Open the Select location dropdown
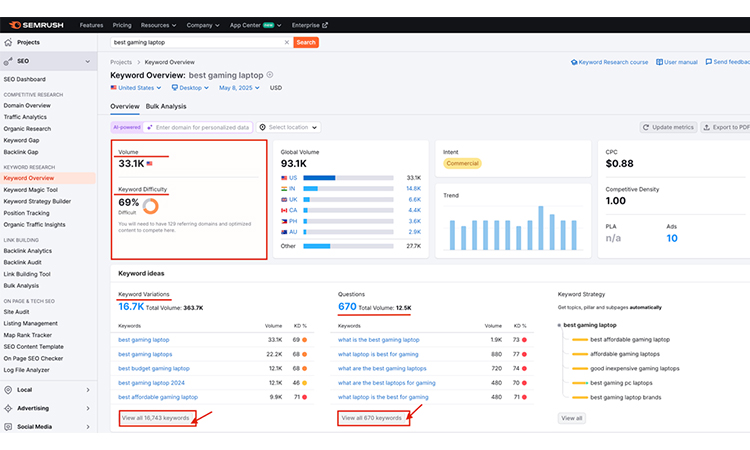The image size is (750, 450). (x=288, y=127)
